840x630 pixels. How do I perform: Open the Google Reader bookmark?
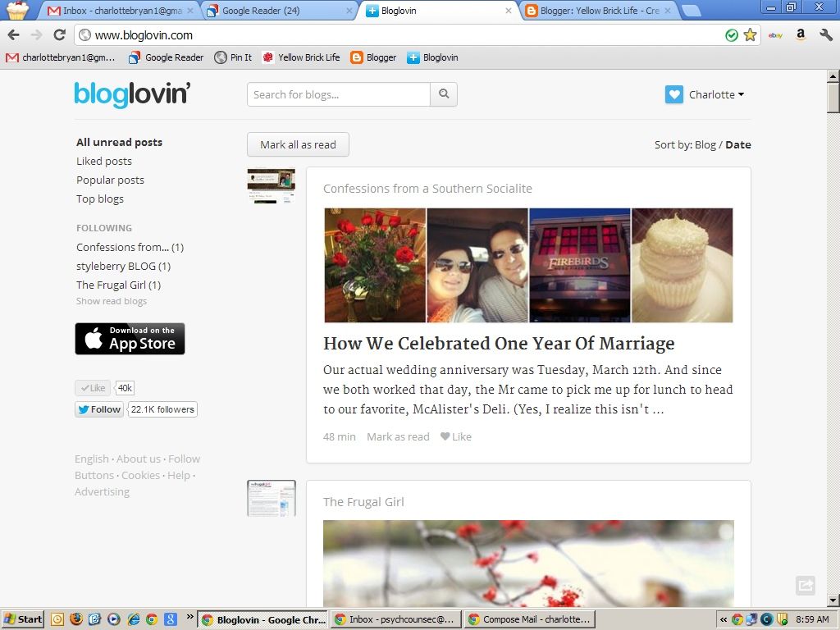click(166, 57)
